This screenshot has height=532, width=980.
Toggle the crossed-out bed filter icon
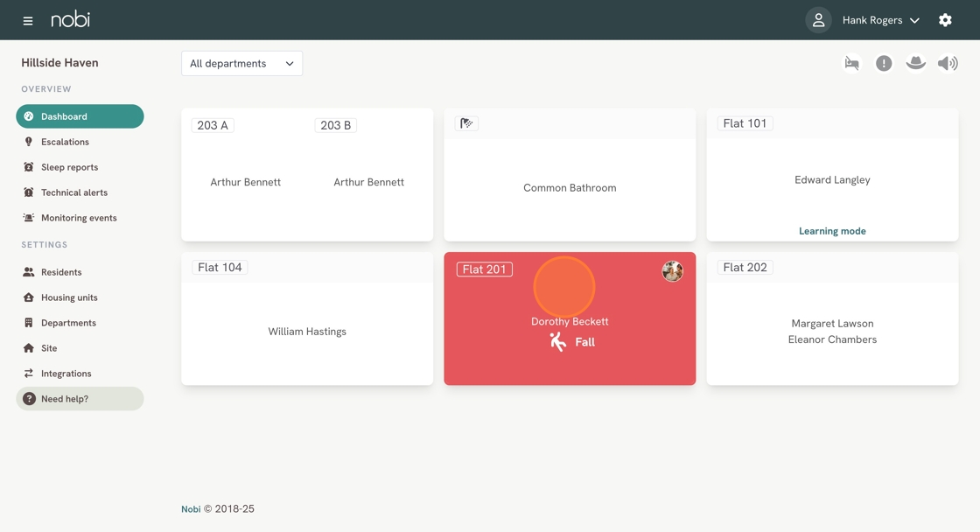(x=851, y=63)
